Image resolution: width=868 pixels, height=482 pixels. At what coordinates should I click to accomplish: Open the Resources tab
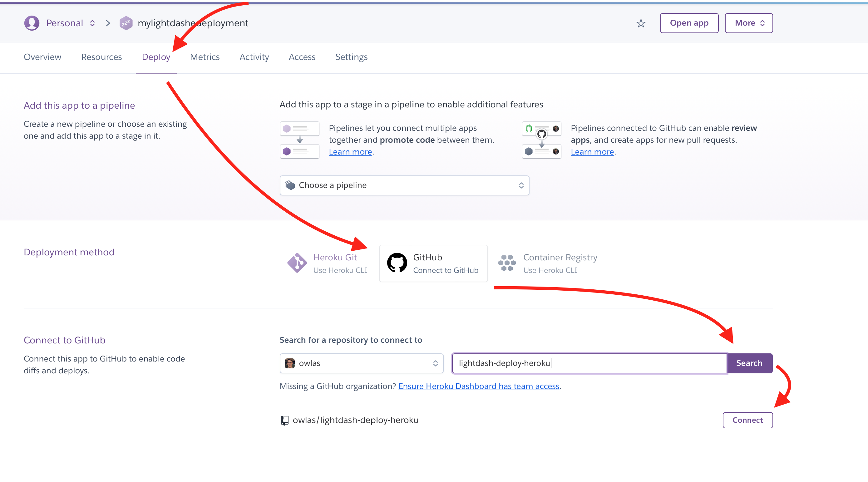coord(101,57)
